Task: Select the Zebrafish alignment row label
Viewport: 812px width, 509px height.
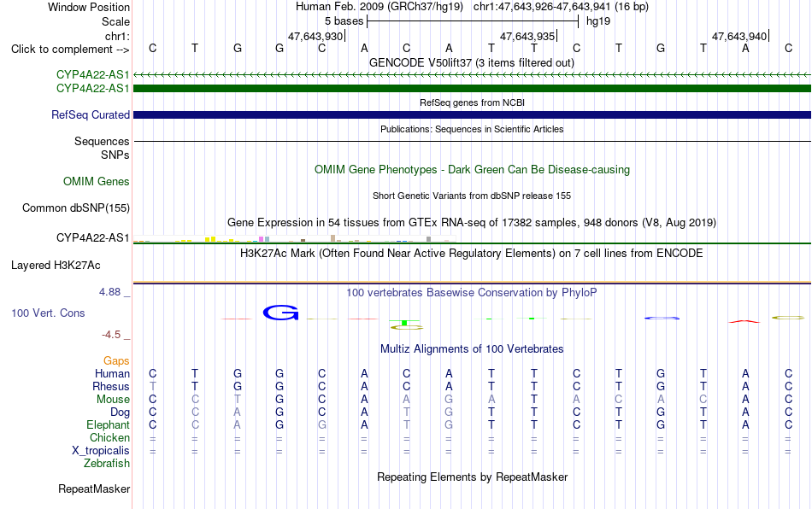Action: point(107,464)
